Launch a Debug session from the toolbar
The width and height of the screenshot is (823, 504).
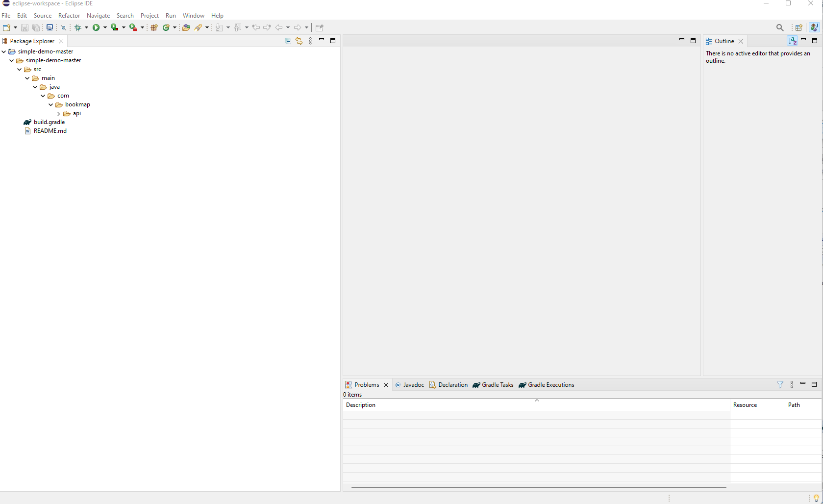click(79, 27)
